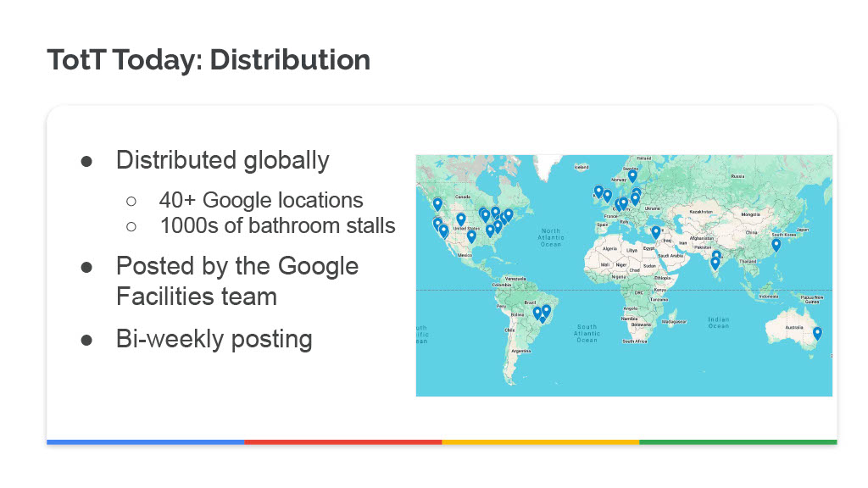Click the 'Algeria' label on the map
The width and height of the screenshot is (868, 488).
[609, 249]
